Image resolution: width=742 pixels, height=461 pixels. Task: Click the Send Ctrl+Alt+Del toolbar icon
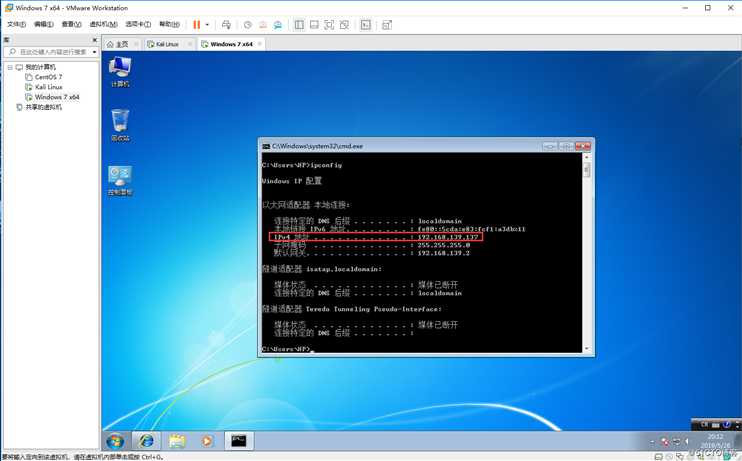(226, 25)
